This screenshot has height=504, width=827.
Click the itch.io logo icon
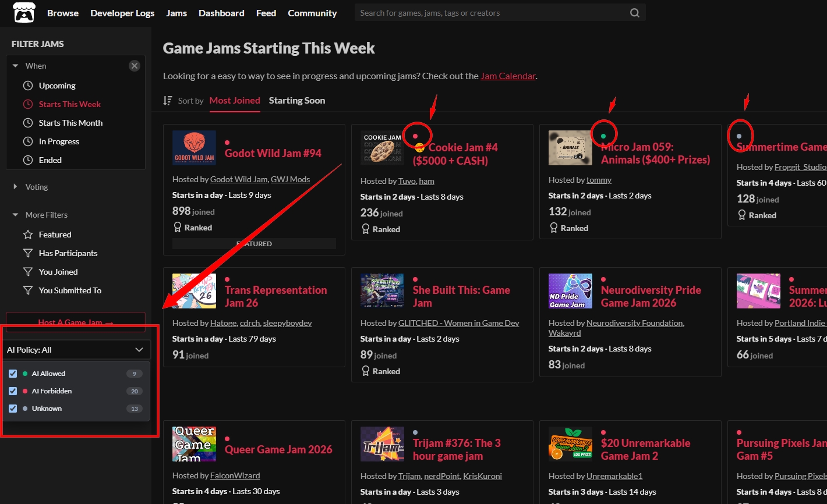(24, 12)
